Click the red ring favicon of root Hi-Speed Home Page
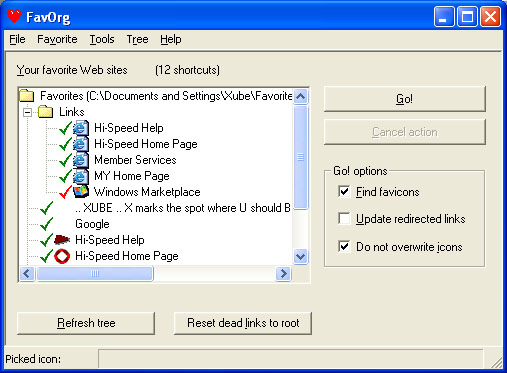The width and height of the screenshot is (507, 373). (x=62, y=256)
